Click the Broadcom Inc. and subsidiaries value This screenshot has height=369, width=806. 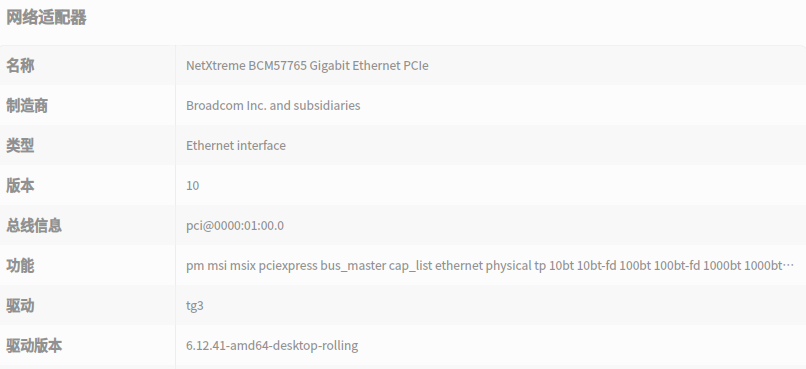pyautogui.click(x=273, y=105)
